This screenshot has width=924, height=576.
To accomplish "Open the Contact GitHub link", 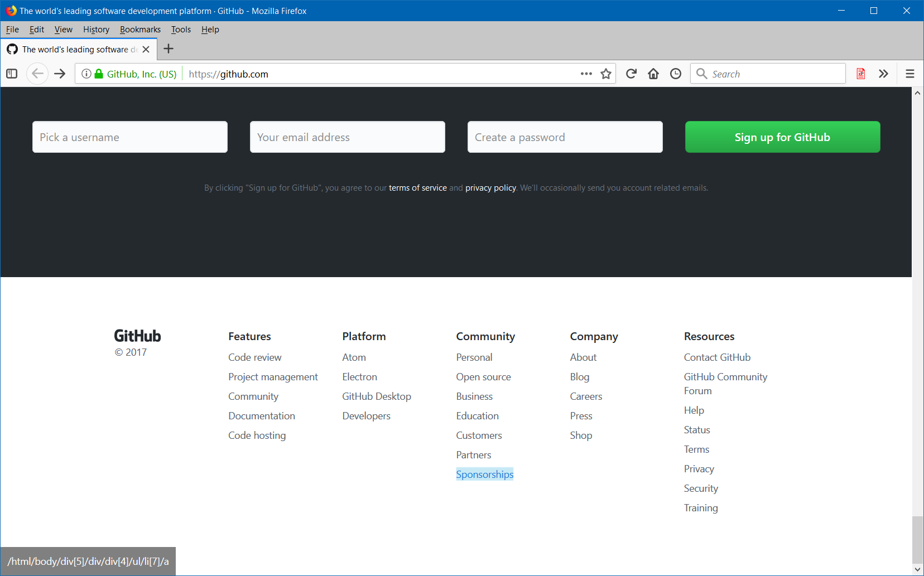I will (718, 357).
